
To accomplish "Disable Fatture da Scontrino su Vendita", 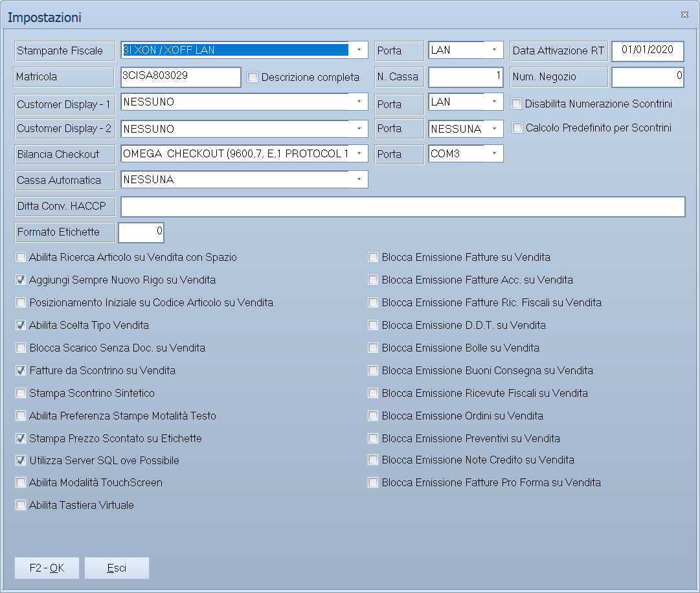I will click(21, 370).
